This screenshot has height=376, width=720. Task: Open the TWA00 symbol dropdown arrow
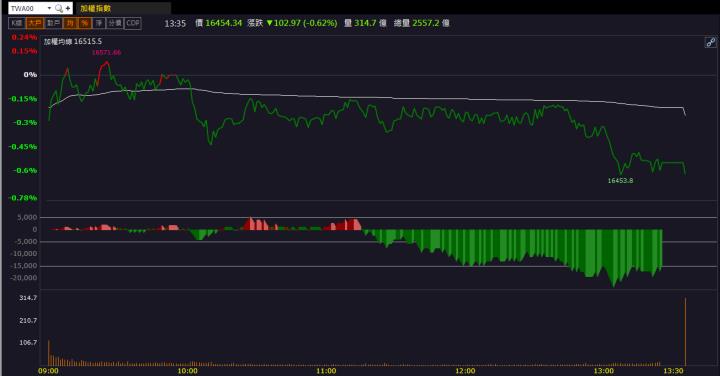pos(49,8)
